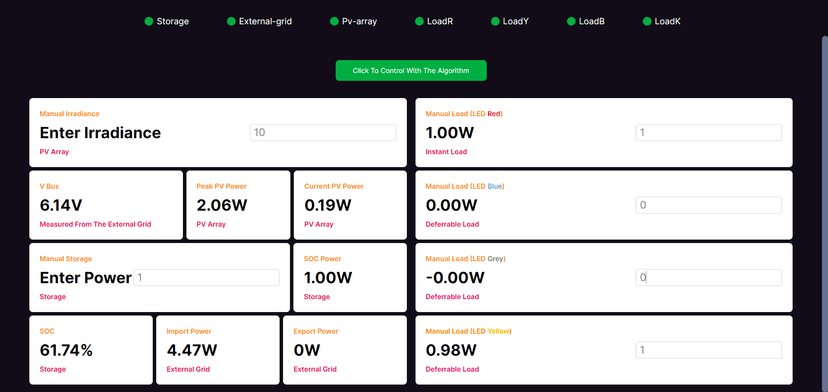This screenshot has width=828, height=392.
Task: Click the External-grid green status dot
Action: click(x=231, y=22)
